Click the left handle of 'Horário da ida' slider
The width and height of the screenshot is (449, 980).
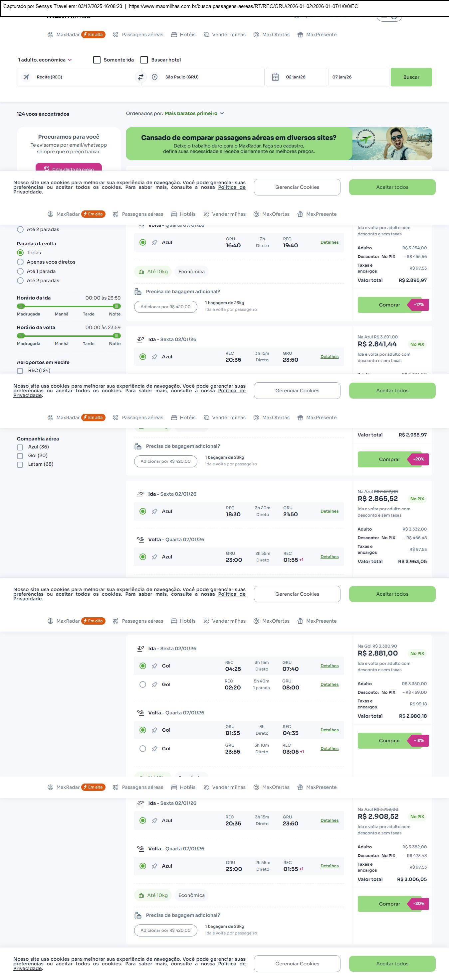tap(21, 306)
